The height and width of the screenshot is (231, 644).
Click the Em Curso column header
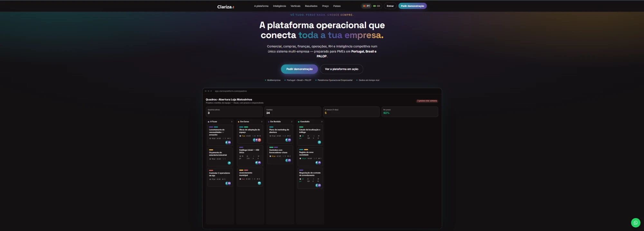coord(250,122)
